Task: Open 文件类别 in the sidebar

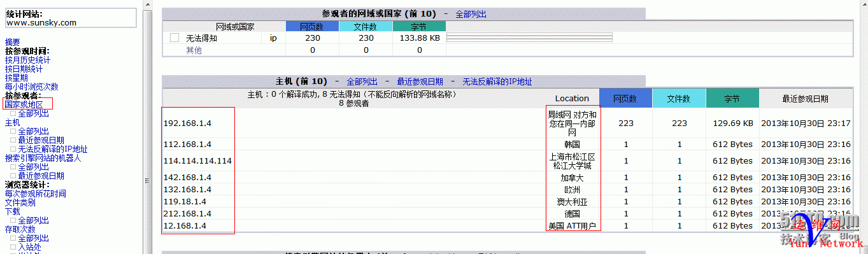Action: click(x=20, y=202)
